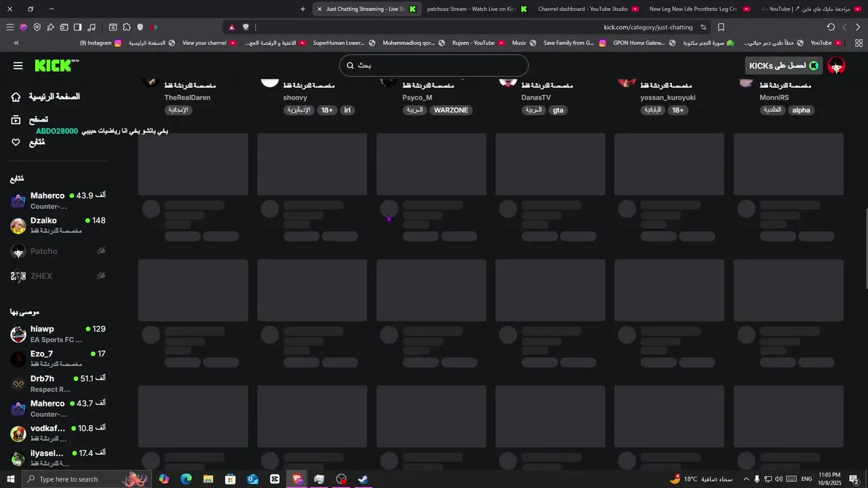
Task: Click the hiawp avatar icon
Action: click(18, 334)
